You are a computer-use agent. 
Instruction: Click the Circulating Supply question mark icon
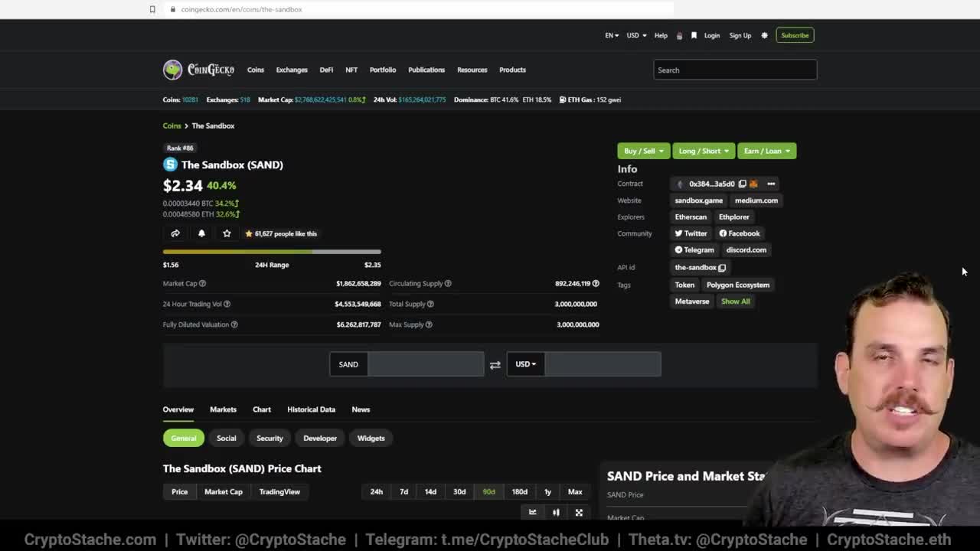click(x=448, y=283)
